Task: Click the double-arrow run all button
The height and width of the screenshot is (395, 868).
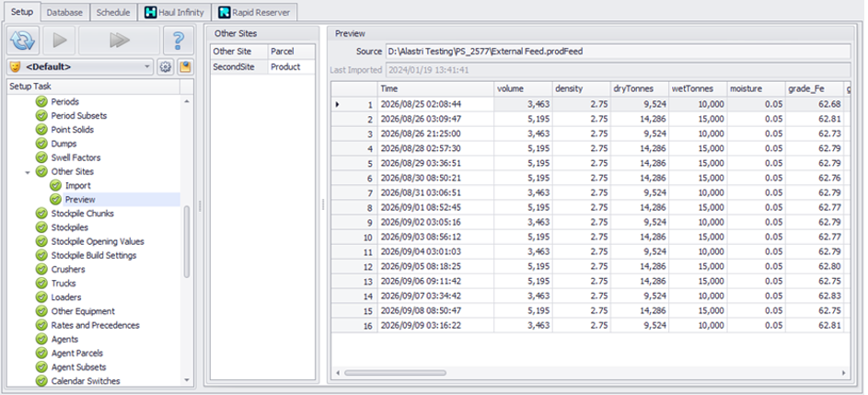Action: point(119,40)
